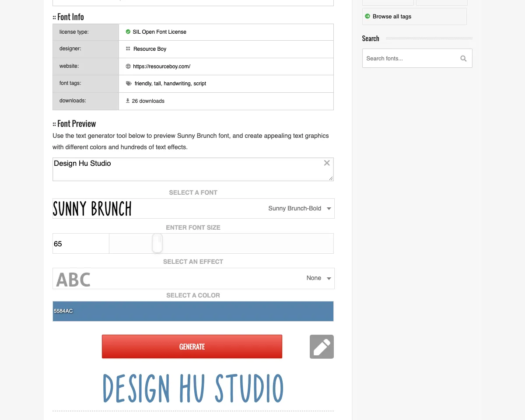The width and height of the screenshot is (525, 420).
Task: Click the downloads: label cell
Action: (86, 101)
